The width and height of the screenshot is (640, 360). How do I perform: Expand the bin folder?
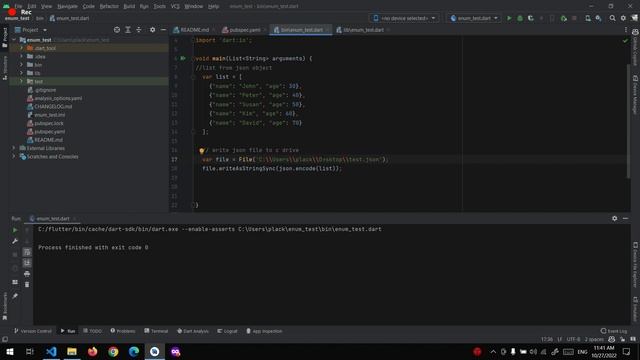tap(21, 64)
